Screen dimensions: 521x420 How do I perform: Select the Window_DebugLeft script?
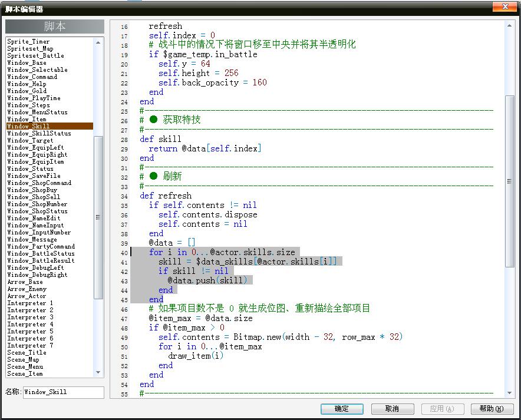(35, 267)
